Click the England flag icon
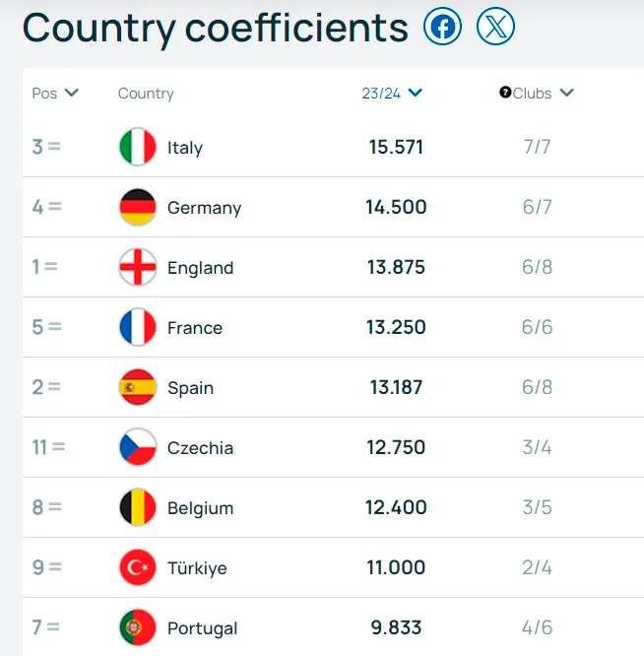The width and height of the screenshot is (644, 656). tap(138, 268)
